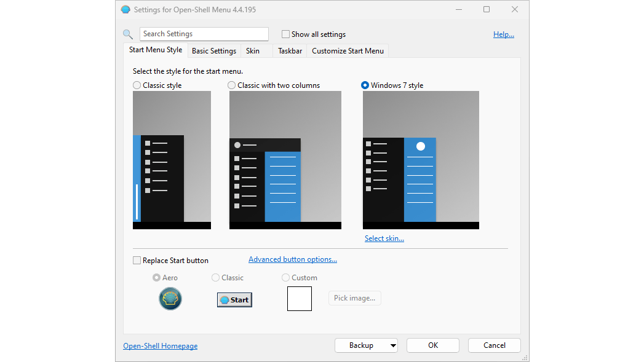Image resolution: width=644 pixels, height=362 pixels.
Task: Maximize the settings window
Action: [487, 9]
